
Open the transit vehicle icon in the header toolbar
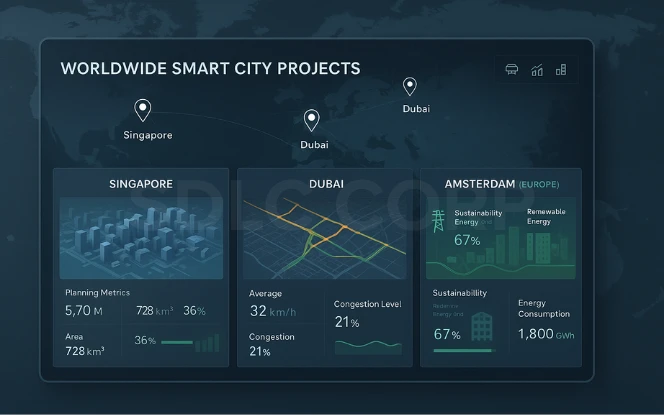click(512, 69)
